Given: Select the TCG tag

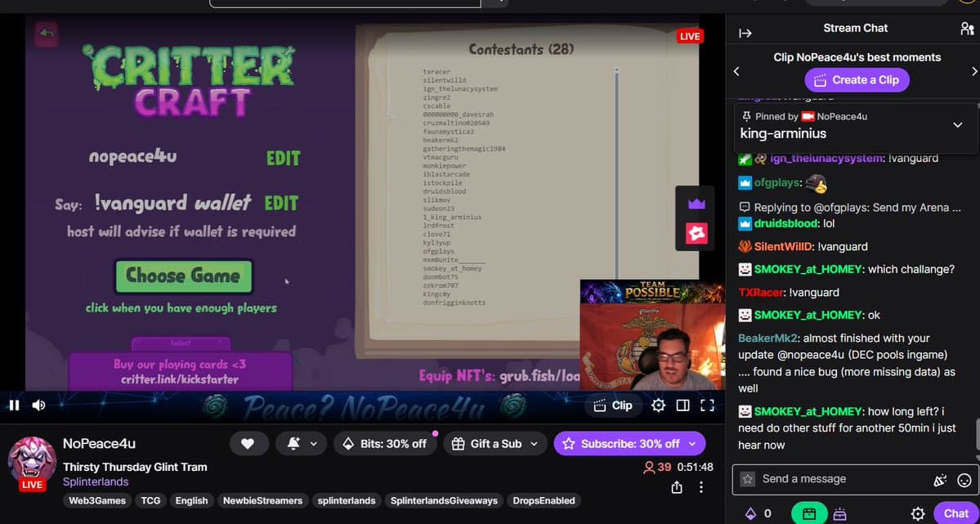Looking at the screenshot, I should 150,500.
